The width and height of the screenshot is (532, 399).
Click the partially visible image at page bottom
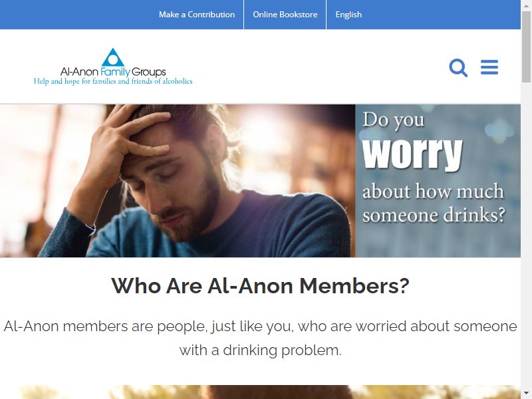[260, 392]
